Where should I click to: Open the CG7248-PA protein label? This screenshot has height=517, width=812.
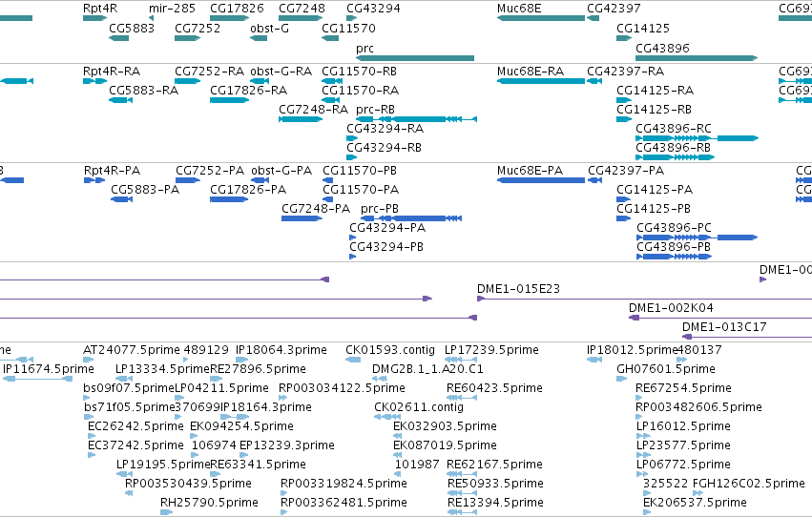[x=316, y=209]
